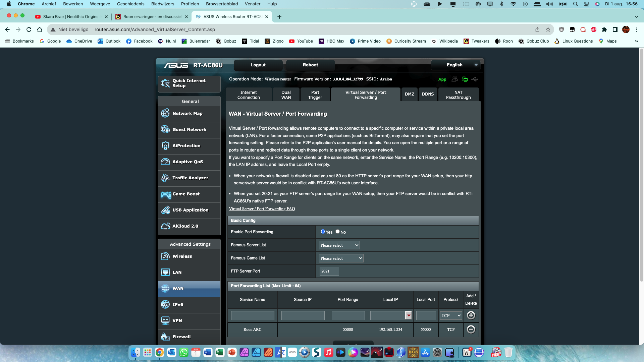
Task: Switch to the Port Trigger tab
Action: click(315, 95)
